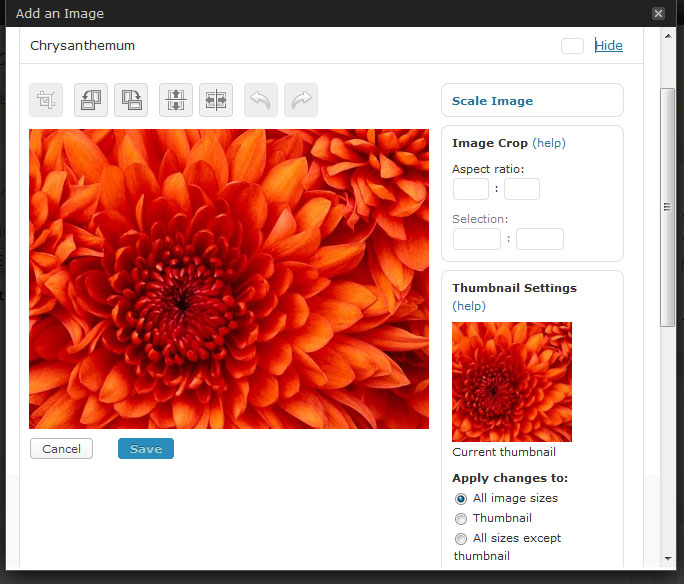The height and width of the screenshot is (584, 684).
Task: Click the 'Image Crop' heading
Action: 490,143
